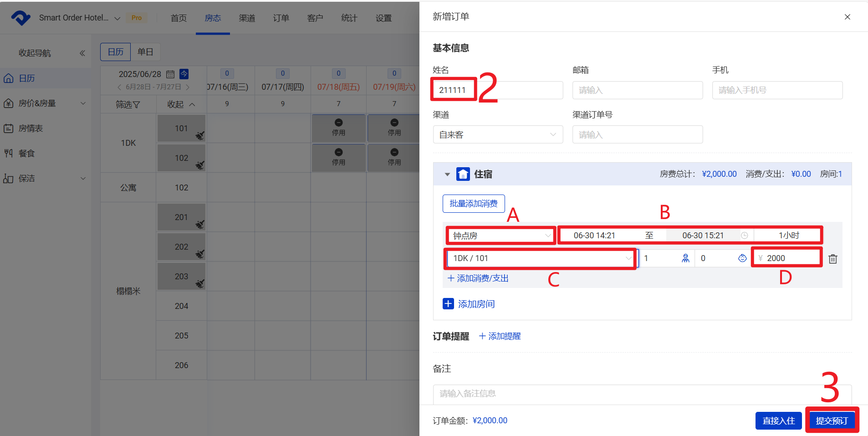Click the trash icon to delete room row
This screenshot has width=868, height=436.
832,259
